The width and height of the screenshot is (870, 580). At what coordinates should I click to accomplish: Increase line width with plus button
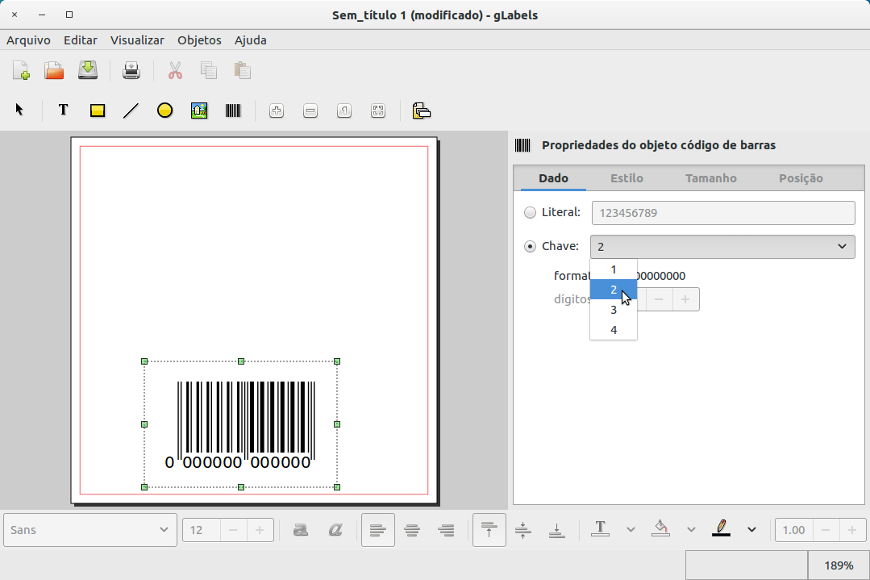[852, 531]
